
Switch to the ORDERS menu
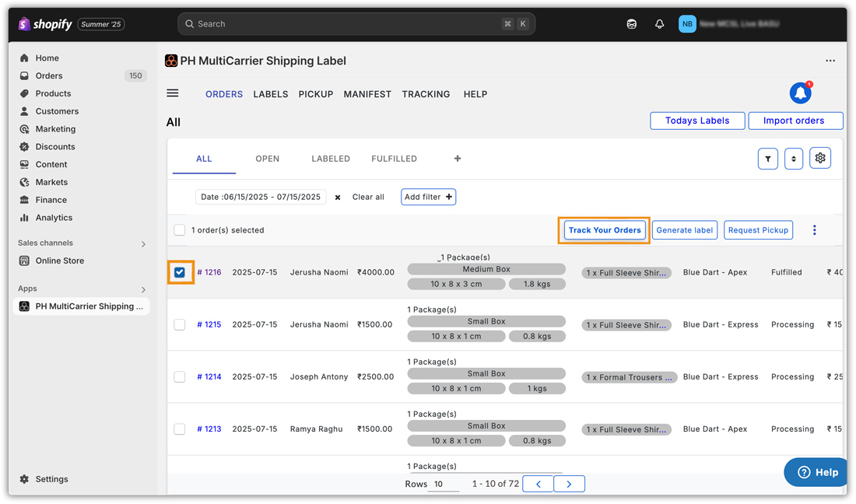click(224, 94)
